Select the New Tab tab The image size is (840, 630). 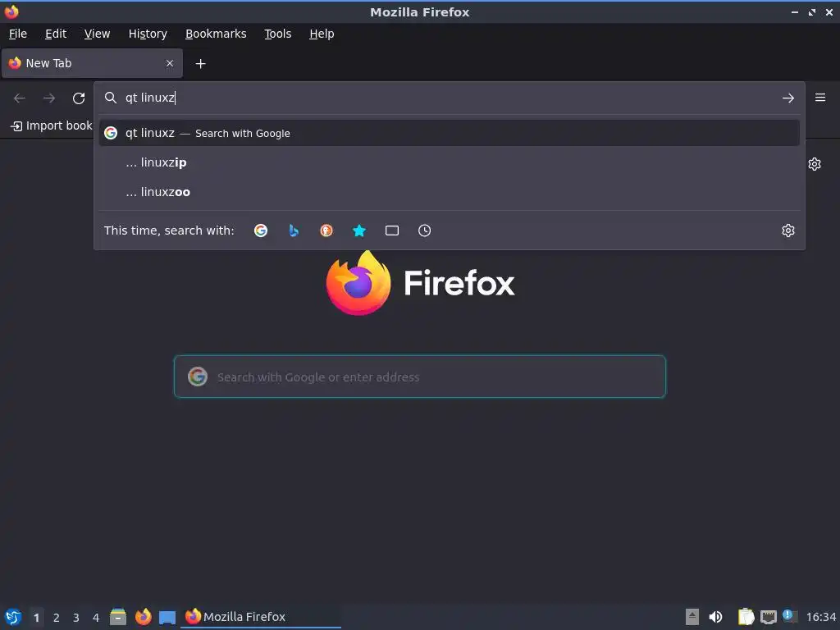pyautogui.click(x=92, y=63)
